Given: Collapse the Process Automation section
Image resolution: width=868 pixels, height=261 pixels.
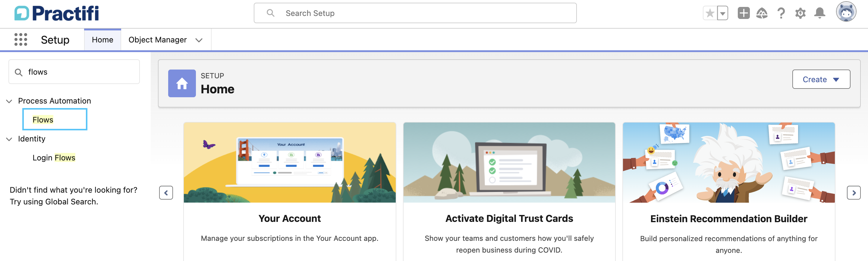Looking at the screenshot, I should tap(9, 101).
